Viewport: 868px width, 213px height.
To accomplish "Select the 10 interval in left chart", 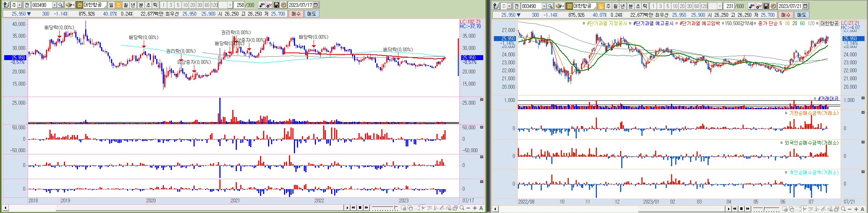I will 185,5.
